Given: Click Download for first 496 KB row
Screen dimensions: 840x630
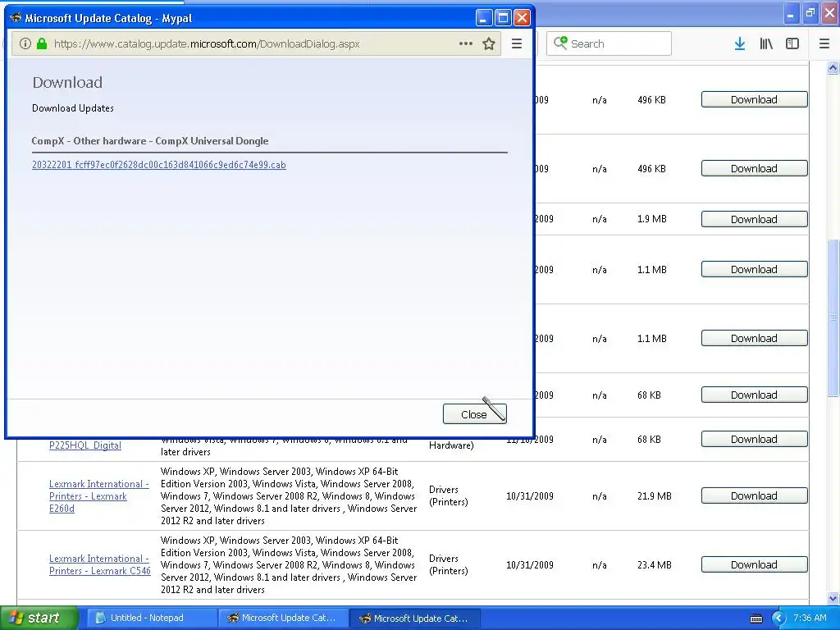Looking at the screenshot, I should (x=754, y=99).
